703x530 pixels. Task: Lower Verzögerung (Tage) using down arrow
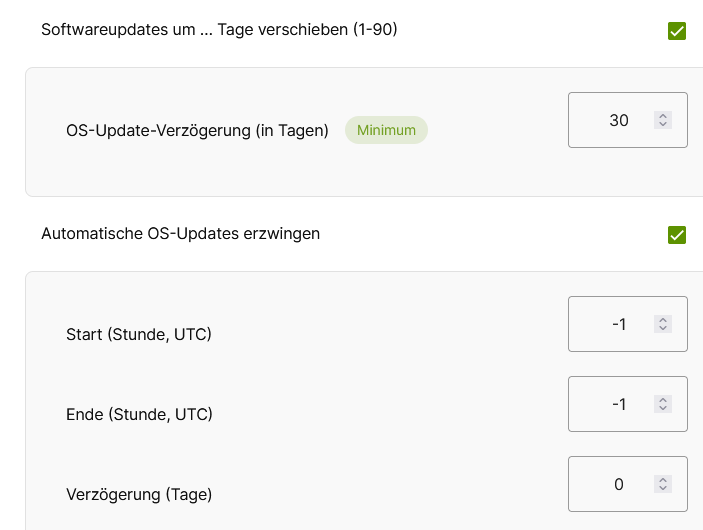point(663,488)
